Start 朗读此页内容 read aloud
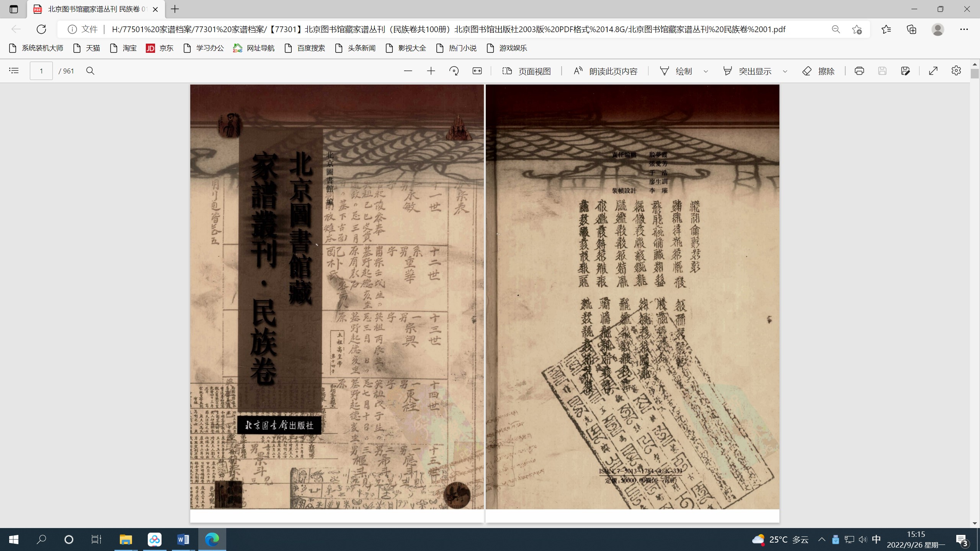This screenshot has height=551, width=980. click(606, 71)
